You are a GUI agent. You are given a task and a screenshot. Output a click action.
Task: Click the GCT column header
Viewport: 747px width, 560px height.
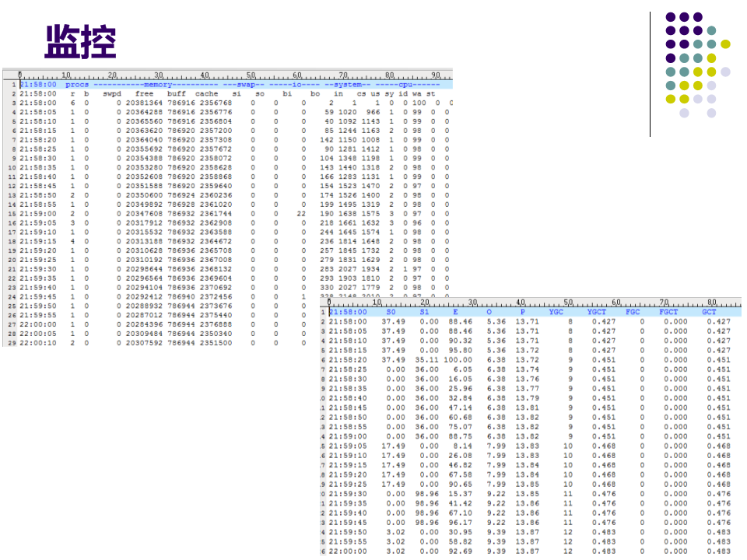[709, 312]
